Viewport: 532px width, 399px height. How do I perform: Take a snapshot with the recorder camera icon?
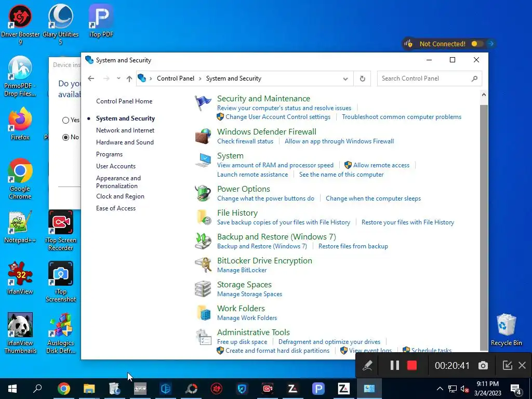tap(483, 365)
